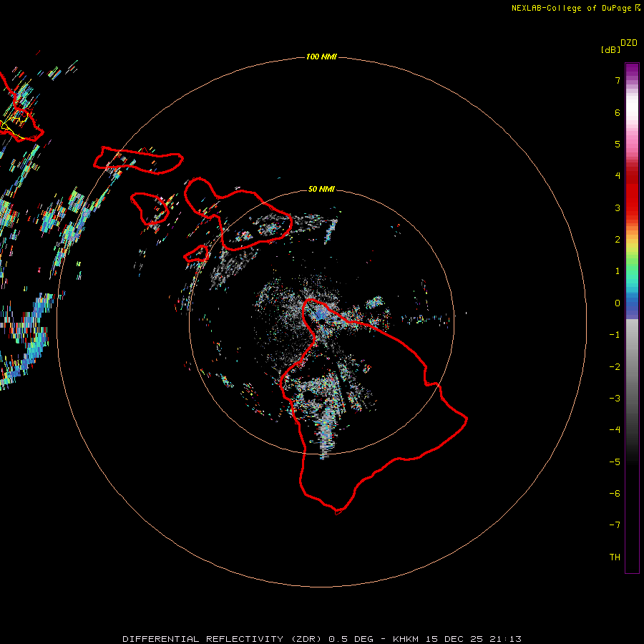Click the [dB] units label
The height and width of the screenshot is (644, 644).
click(610, 49)
